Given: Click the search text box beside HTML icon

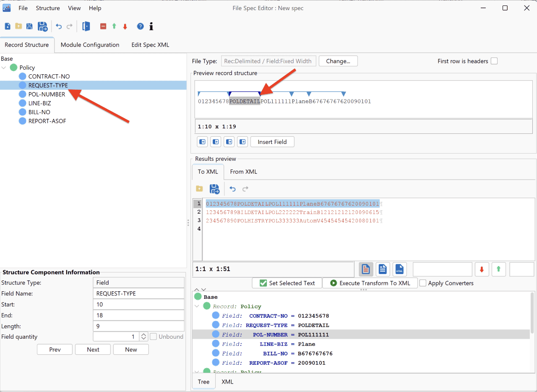Looking at the screenshot, I should [x=443, y=269].
